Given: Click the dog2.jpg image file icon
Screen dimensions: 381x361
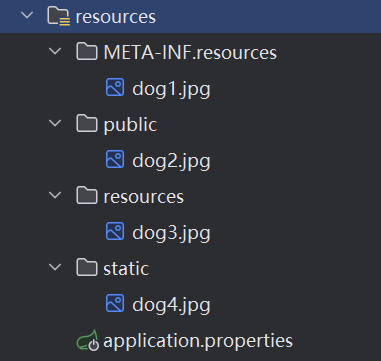Looking at the screenshot, I should pyautogui.click(x=115, y=159).
